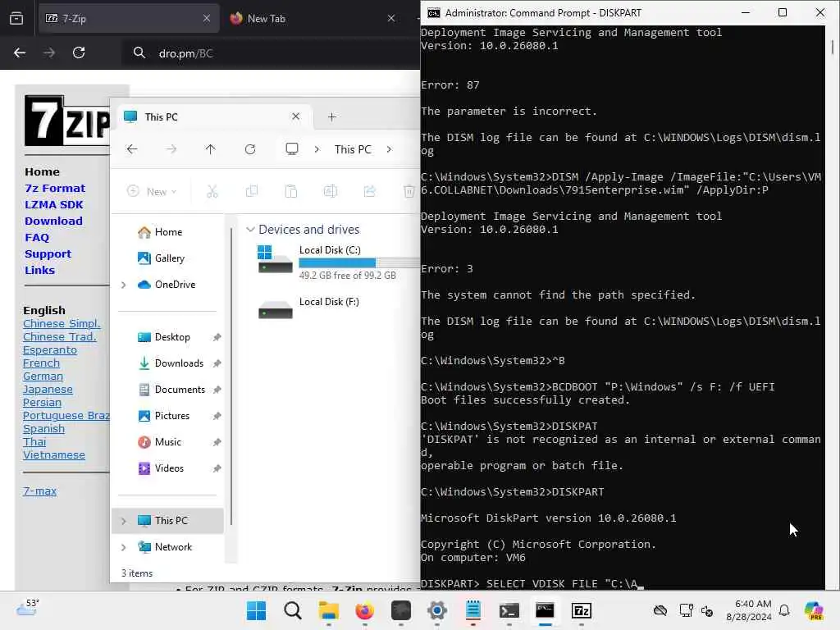Image resolution: width=840 pixels, height=630 pixels.
Task: Go up one folder level in File Explorer
Action: pos(211,149)
